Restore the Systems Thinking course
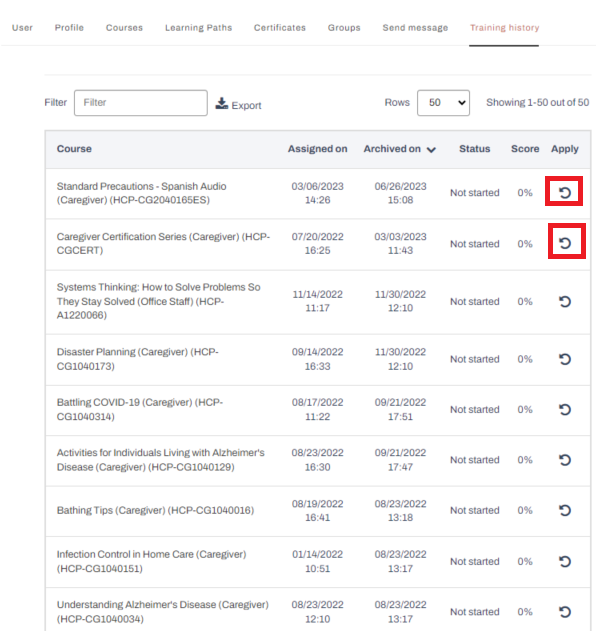596x631 pixels. [x=565, y=301]
